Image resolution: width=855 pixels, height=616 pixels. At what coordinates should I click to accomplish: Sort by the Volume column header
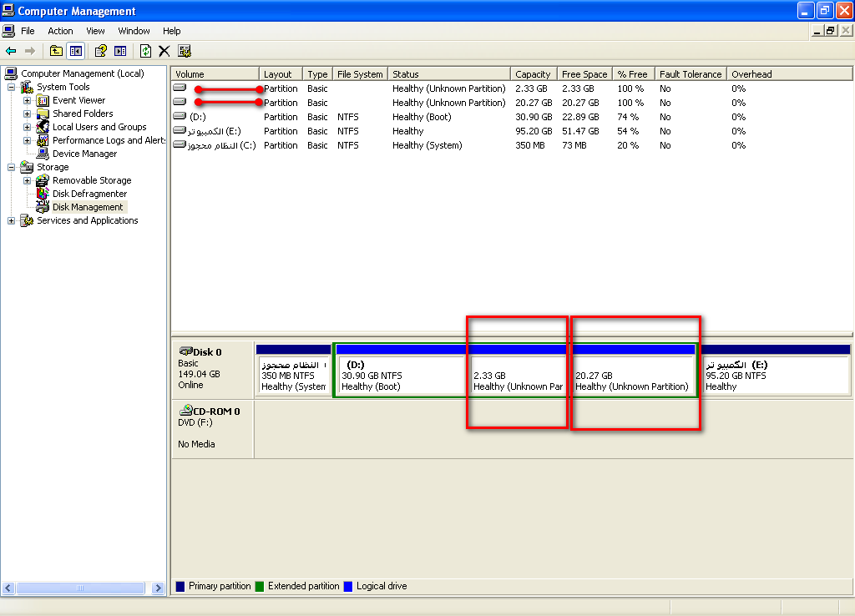215,74
